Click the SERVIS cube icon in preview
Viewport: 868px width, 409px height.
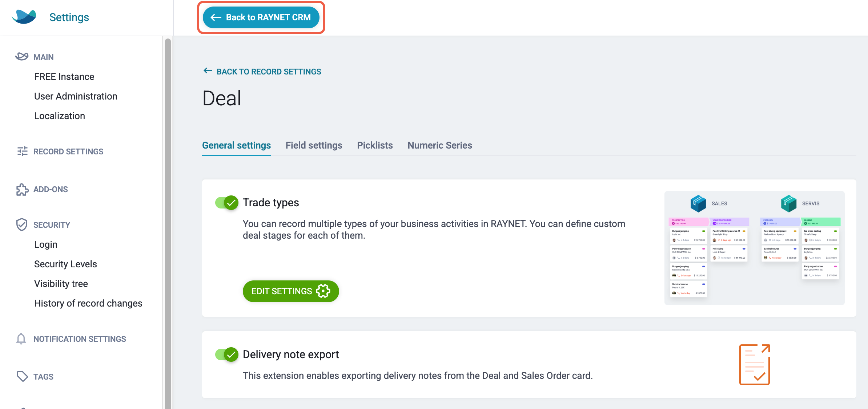pyautogui.click(x=789, y=203)
